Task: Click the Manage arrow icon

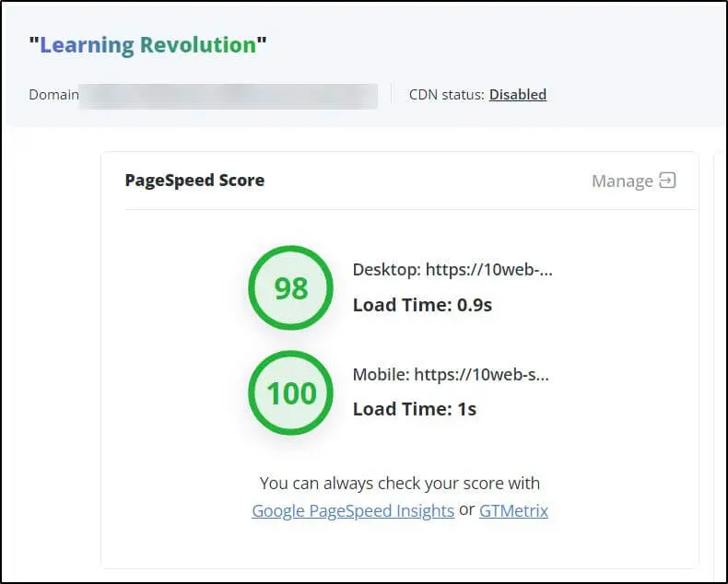Action: (667, 181)
